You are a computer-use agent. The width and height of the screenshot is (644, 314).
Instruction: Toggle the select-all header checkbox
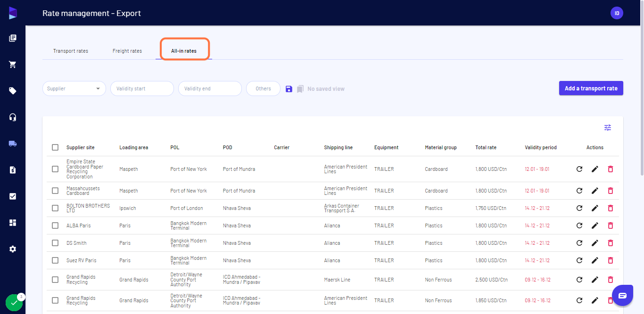pos(55,147)
